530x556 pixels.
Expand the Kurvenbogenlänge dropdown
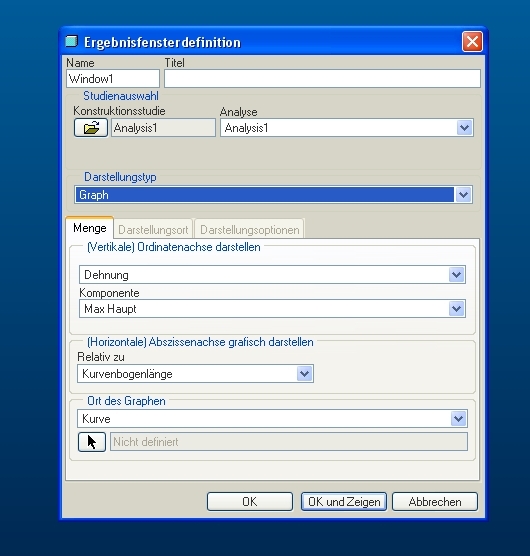point(305,374)
